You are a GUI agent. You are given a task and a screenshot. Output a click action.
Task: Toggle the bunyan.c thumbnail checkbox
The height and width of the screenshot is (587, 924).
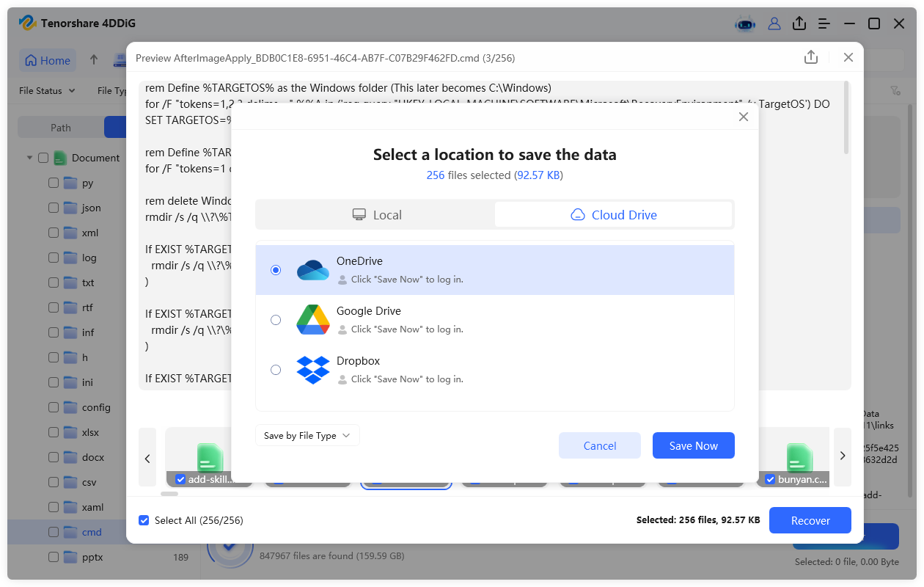pos(770,479)
